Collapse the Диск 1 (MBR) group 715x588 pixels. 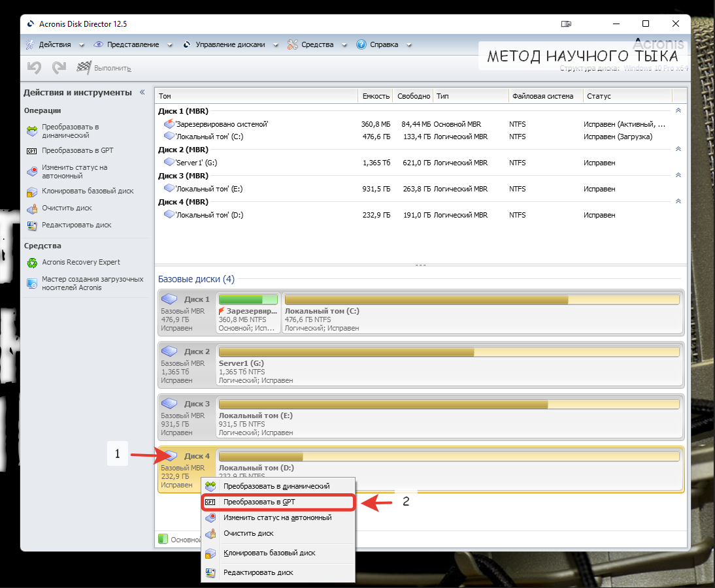678,111
